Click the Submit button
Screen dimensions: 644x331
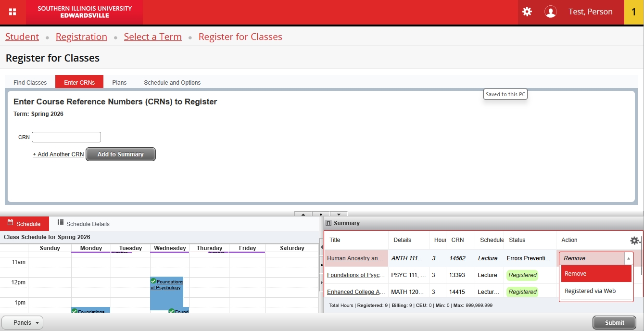(x=614, y=323)
